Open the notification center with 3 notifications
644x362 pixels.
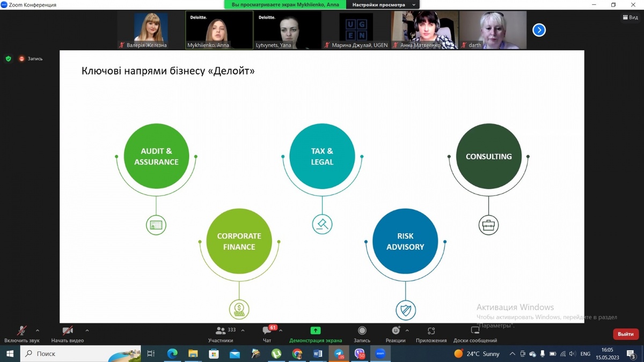631,353
